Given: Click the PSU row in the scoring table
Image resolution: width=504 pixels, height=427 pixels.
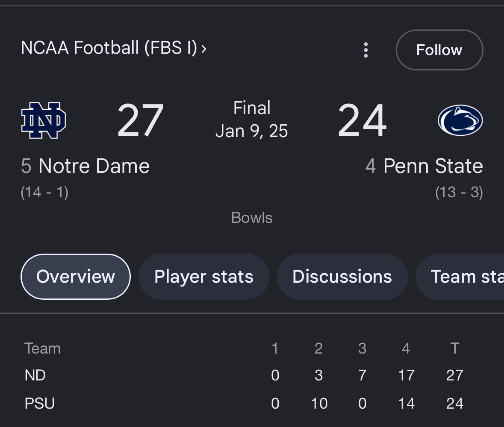Looking at the screenshot, I should (39, 404).
